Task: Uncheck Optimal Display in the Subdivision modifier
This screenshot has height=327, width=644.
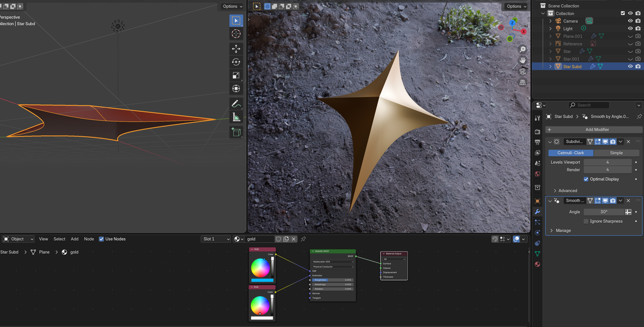Action: click(586, 179)
